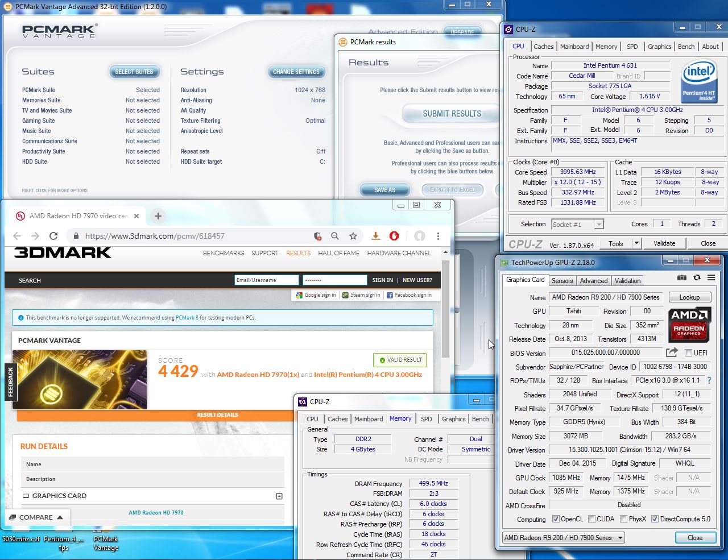Open the PCMark 8 link in notice

(x=187, y=318)
